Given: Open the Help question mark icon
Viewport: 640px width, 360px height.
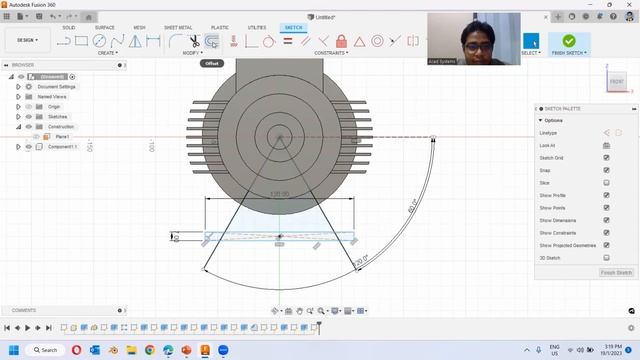Looking at the screenshot, I should click(x=613, y=17).
